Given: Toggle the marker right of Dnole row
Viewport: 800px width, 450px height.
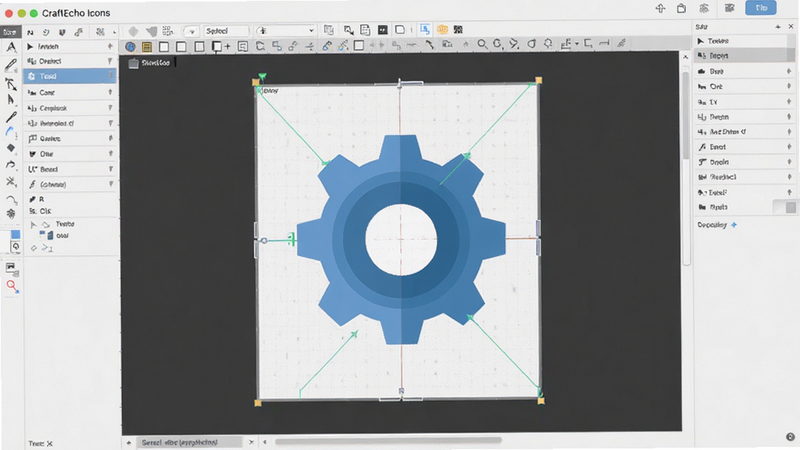Looking at the screenshot, I should tap(789, 162).
